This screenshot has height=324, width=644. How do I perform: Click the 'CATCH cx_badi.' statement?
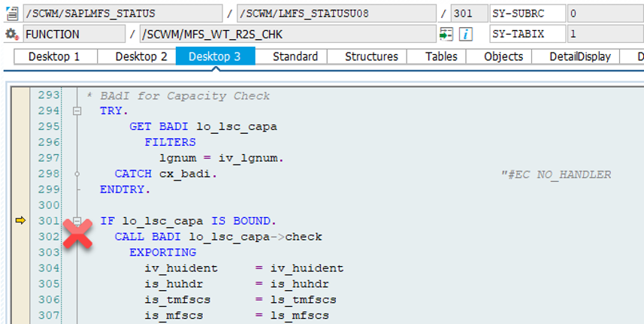point(166,174)
